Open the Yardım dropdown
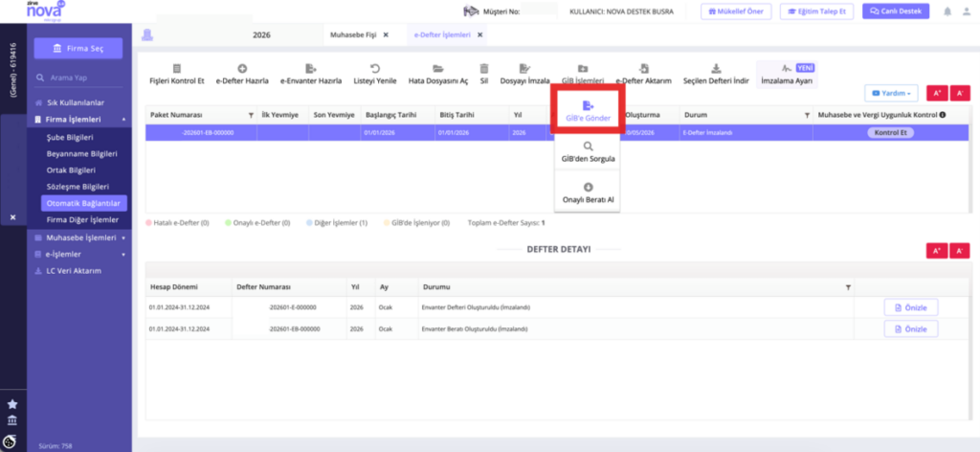 coord(891,93)
